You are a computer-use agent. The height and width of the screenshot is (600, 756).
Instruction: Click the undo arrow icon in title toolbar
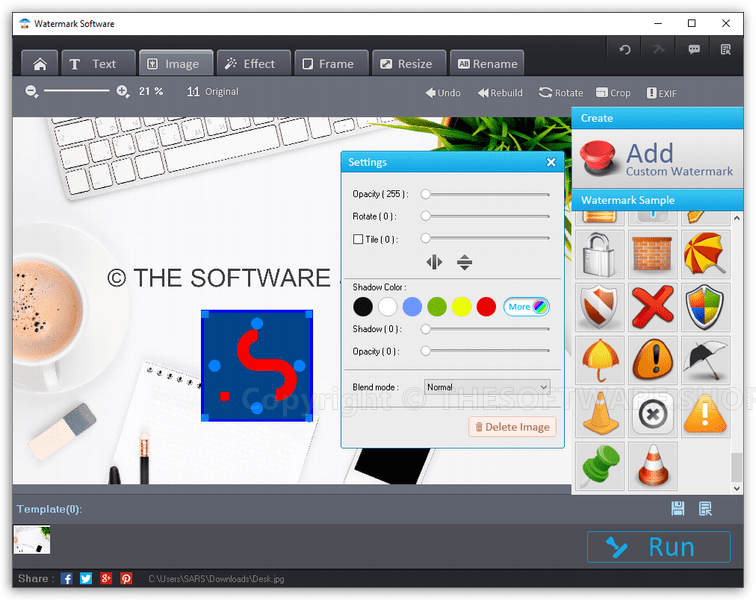coord(625,50)
